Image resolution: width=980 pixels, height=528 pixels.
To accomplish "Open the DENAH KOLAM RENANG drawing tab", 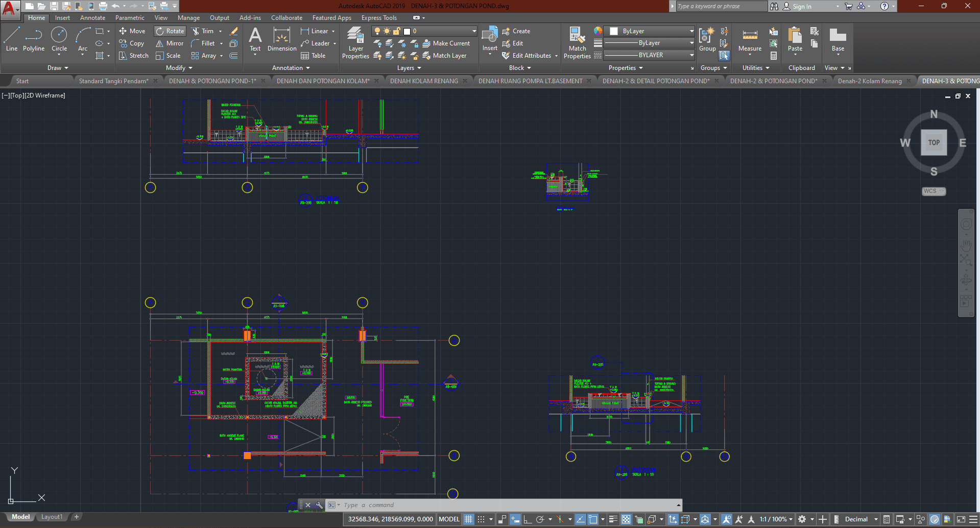I will (x=424, y=81).
